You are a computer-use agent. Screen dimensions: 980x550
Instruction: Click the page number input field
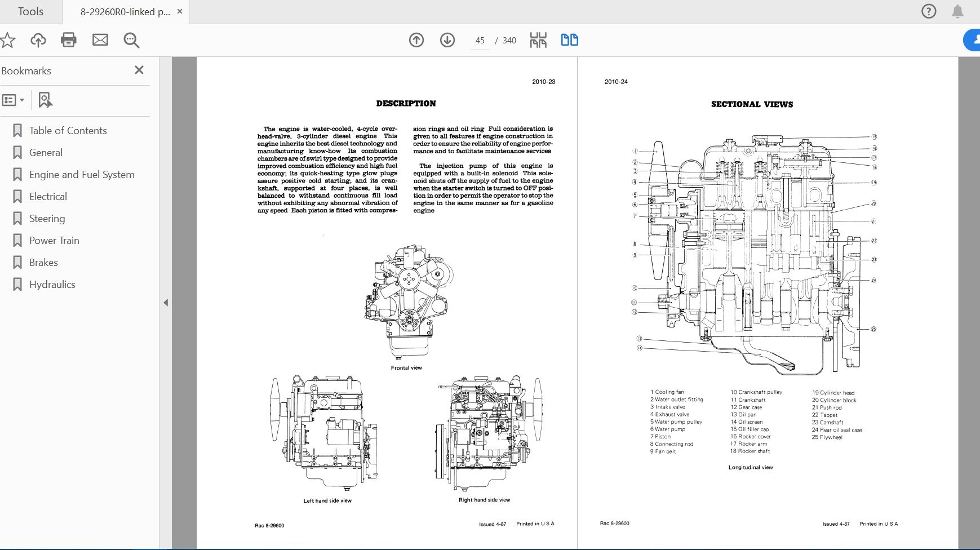tap(480, 40)
